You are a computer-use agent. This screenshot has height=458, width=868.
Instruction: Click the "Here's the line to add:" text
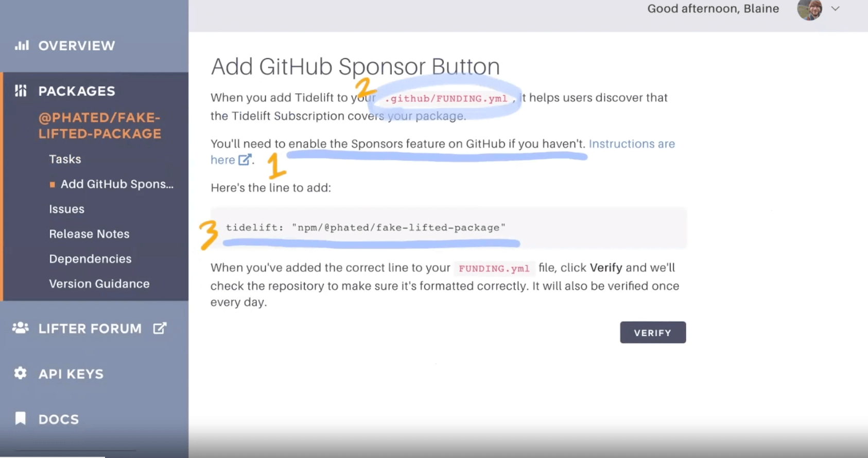[x=271, y=188]
